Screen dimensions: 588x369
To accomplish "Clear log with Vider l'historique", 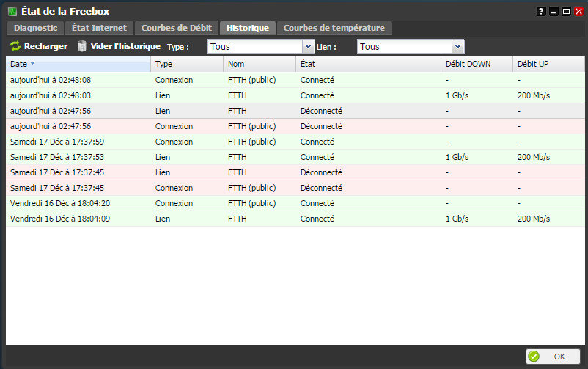I will click(119, 46).
